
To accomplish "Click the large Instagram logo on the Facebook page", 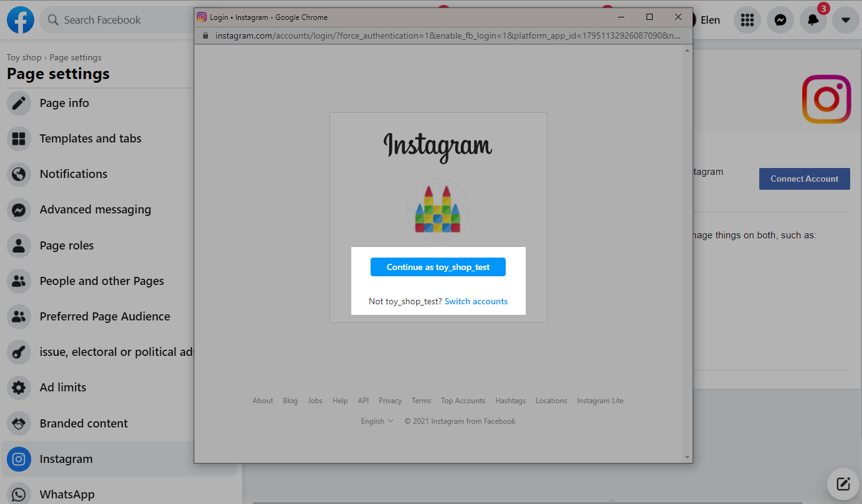I will [826, 99].
